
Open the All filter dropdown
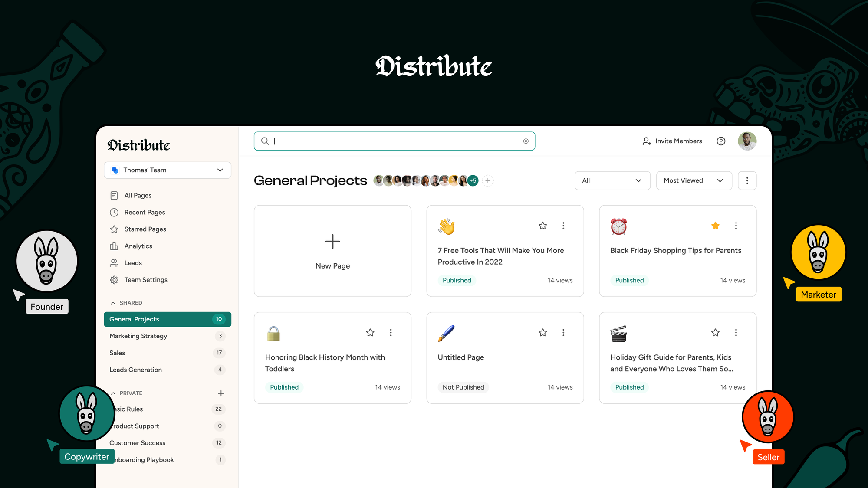click(x=612, y=180)
